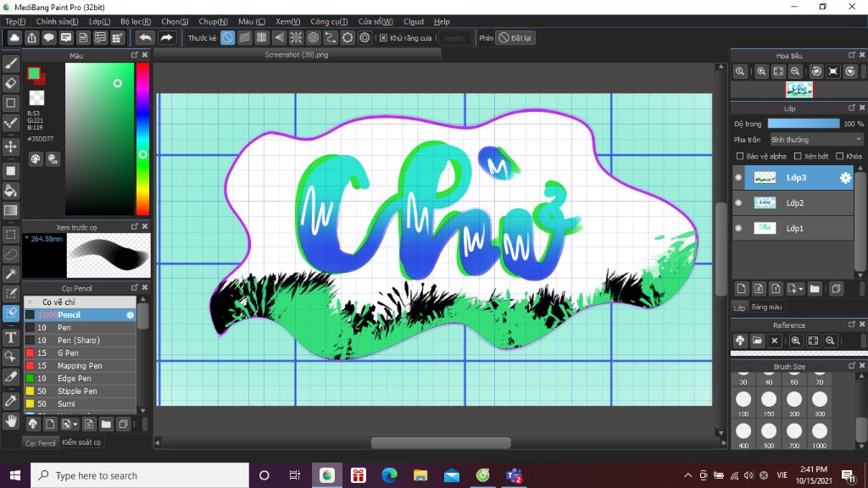Switch to Kiểm soát cọ tab

(x=81, y=442)
